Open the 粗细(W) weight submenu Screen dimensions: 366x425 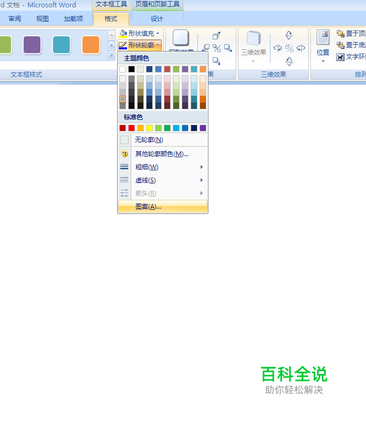tap(163, 167)
